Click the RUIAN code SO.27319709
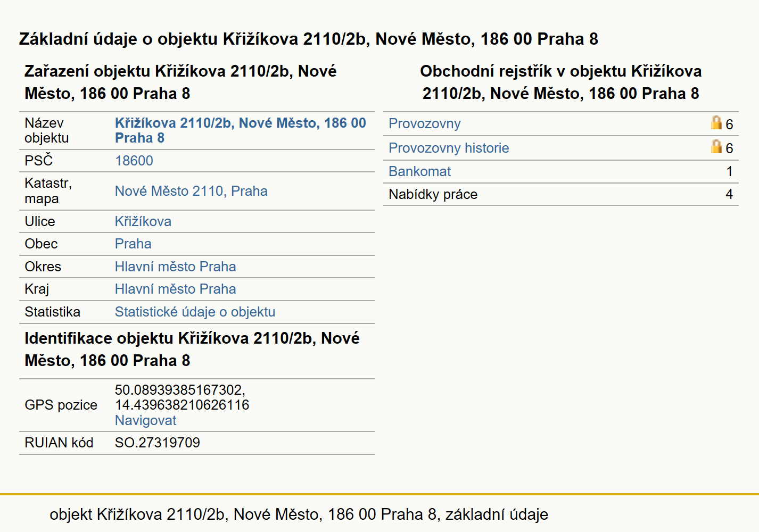The height and width of the screenshot is (532, 759). [x=158, y=443]
